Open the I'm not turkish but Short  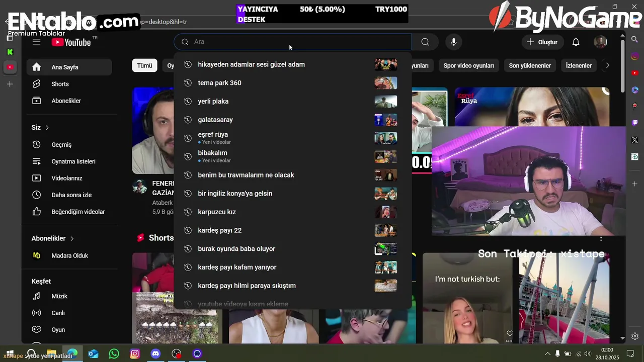(467, 298)
